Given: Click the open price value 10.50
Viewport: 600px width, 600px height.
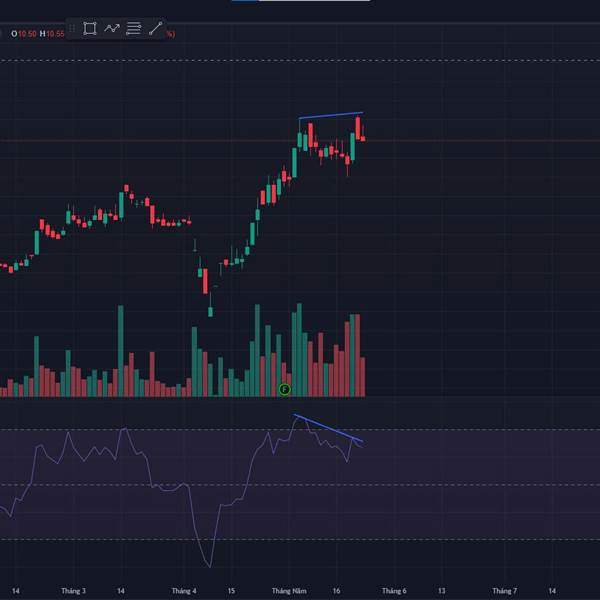Looking at the screenshot, I should pyautogui.click(x=27, y=34).
